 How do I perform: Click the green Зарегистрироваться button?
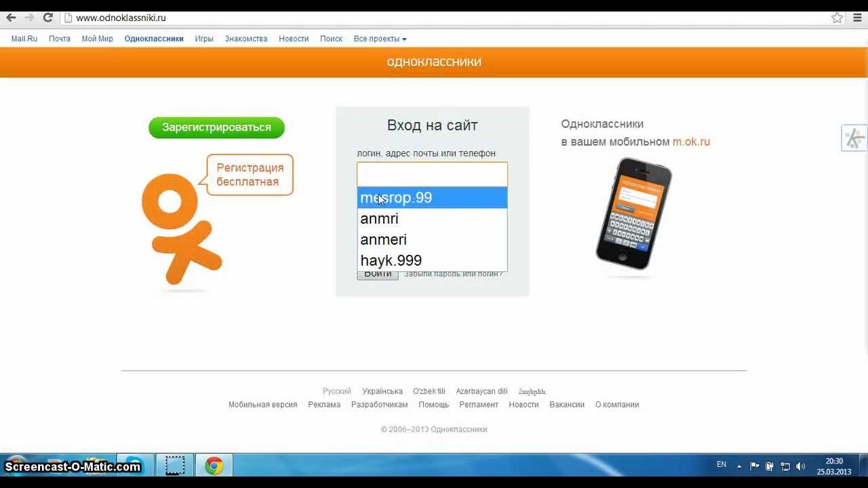pyautogui.click(x=216, y=127)
